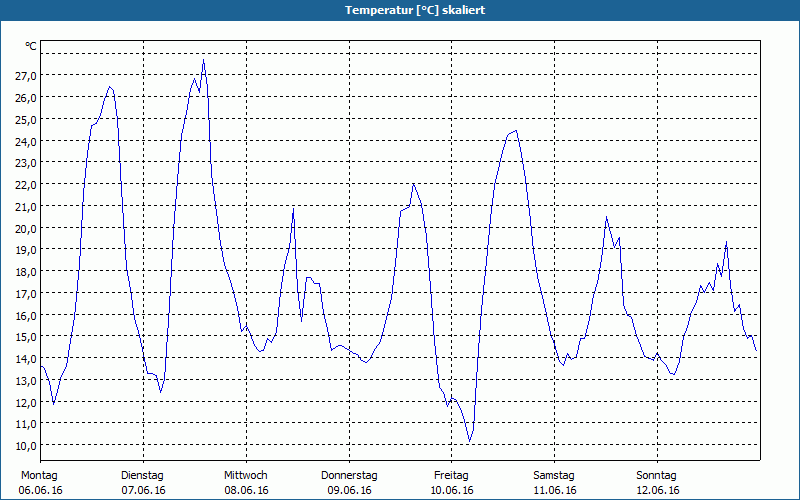Click the Mittwoch day label

pyautogui.click(x=245, y=476)
